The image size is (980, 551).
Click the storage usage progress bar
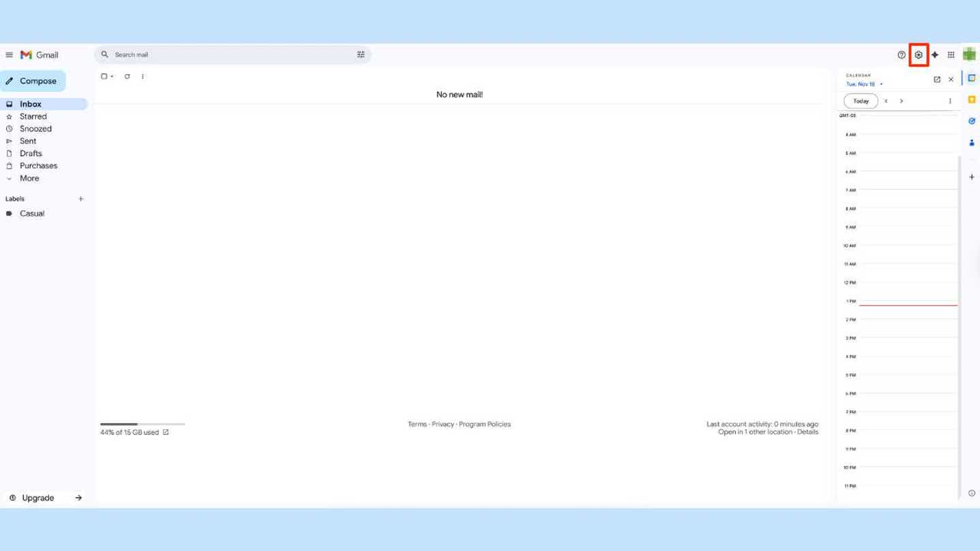pos(142,424)
